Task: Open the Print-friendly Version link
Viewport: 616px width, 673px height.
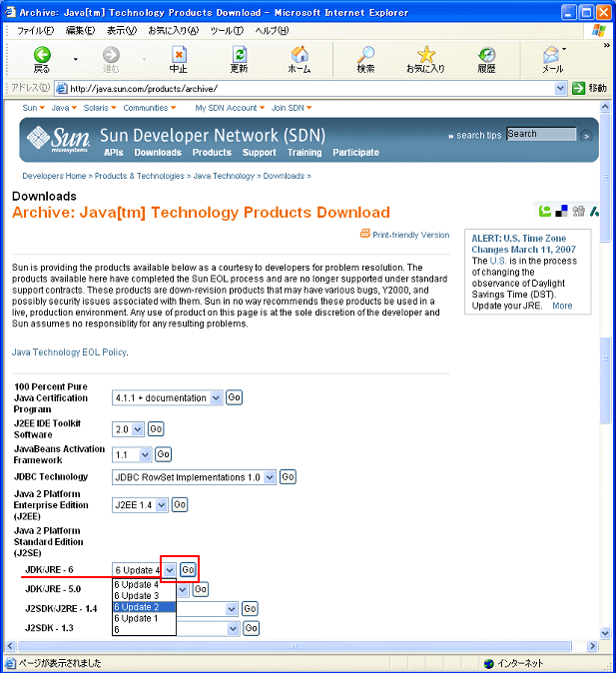Action: [410, 235]
